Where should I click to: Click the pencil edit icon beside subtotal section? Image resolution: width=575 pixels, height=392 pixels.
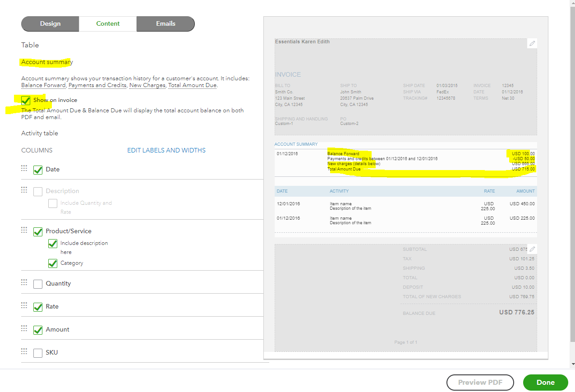[x=532, y=249]
